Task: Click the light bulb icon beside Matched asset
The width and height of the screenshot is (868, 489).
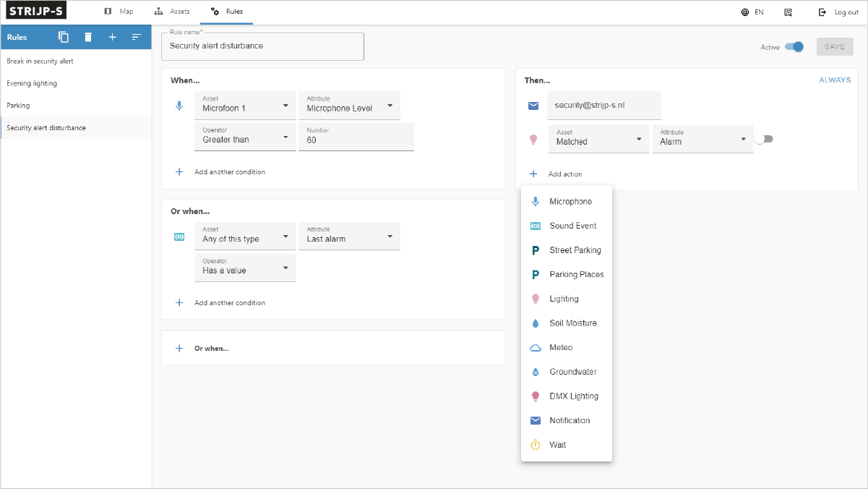Action: 533,140
